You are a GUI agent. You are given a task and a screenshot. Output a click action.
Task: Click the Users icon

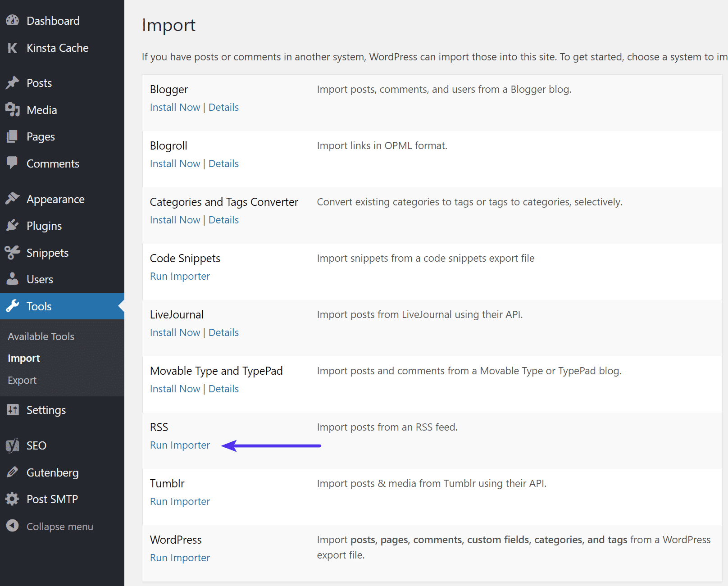click(x=13, y=279)
